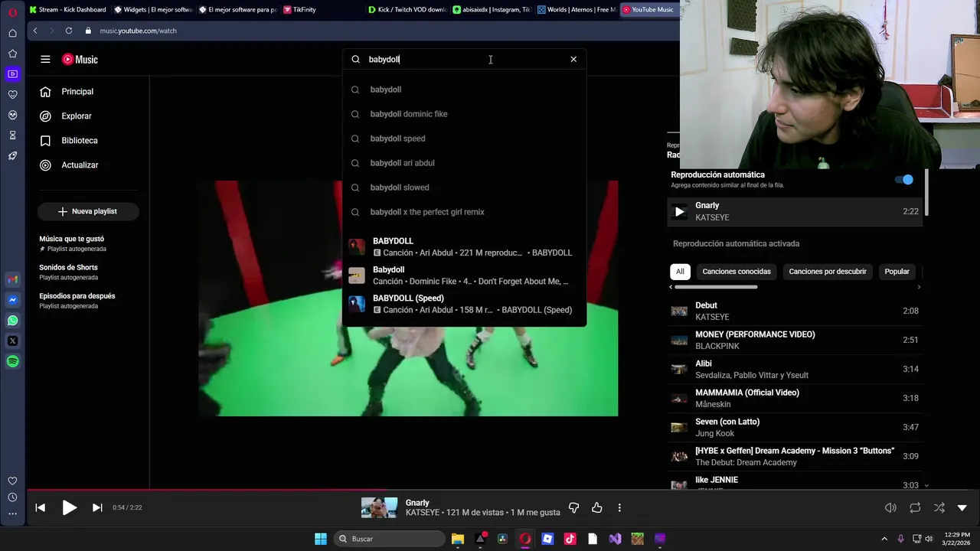Select 'babydoll x the perfect girl remix' suggestion
The height and width of the screenshot is (551, 980).
coord(463,212)
